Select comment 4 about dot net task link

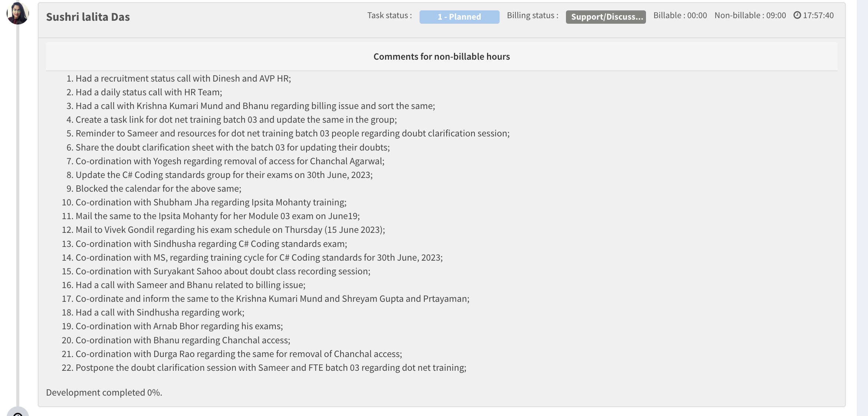point(236,120)
